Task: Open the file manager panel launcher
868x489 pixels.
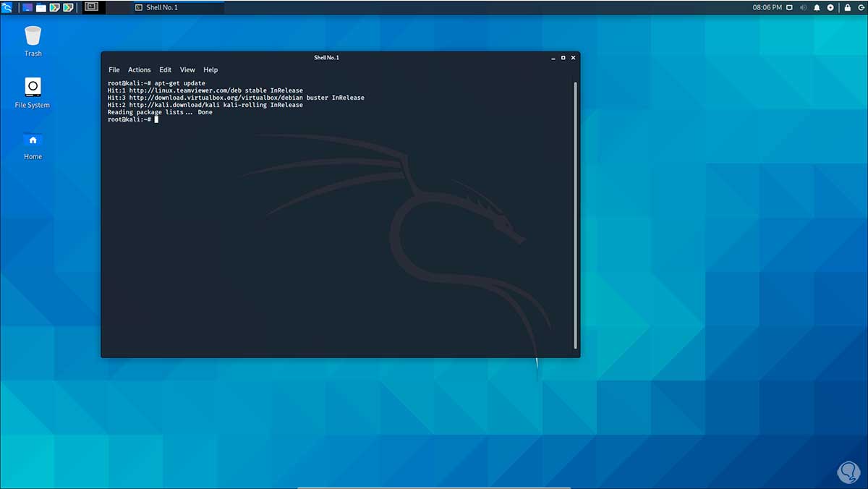Action: tap(41, 7)
